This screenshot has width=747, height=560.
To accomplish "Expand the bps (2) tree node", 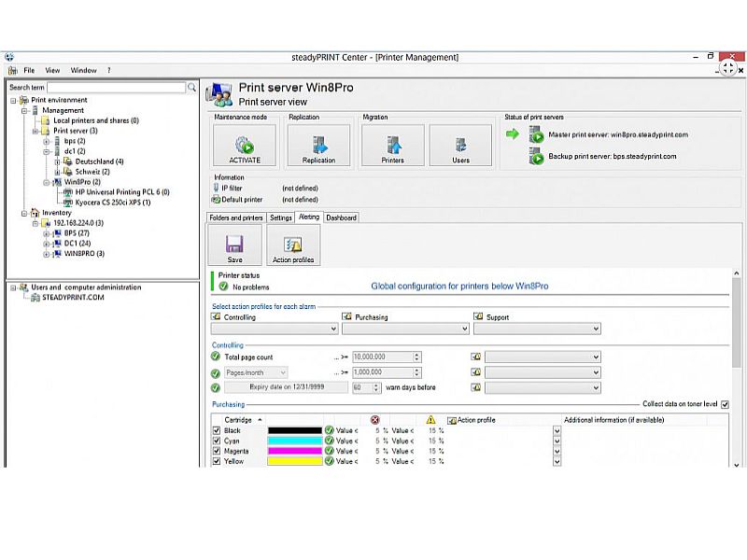I will pyautogui.click(x=46, y=142).
